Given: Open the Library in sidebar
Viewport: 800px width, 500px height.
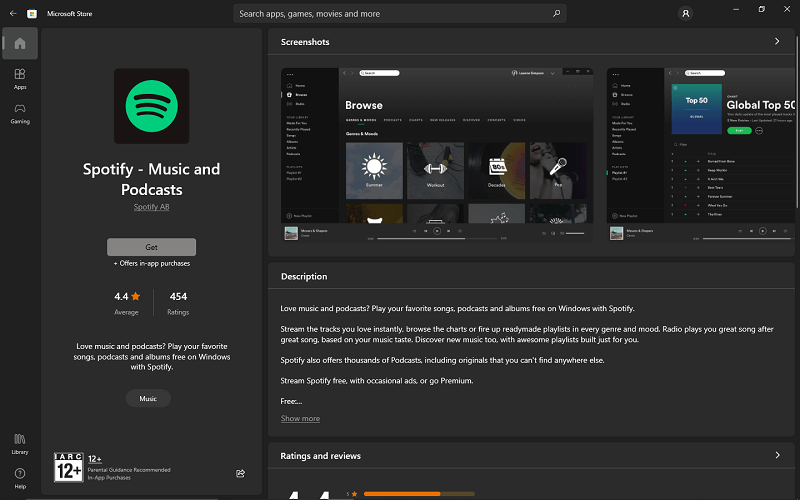Looking at the screenshot, I should tap(20, 444).
